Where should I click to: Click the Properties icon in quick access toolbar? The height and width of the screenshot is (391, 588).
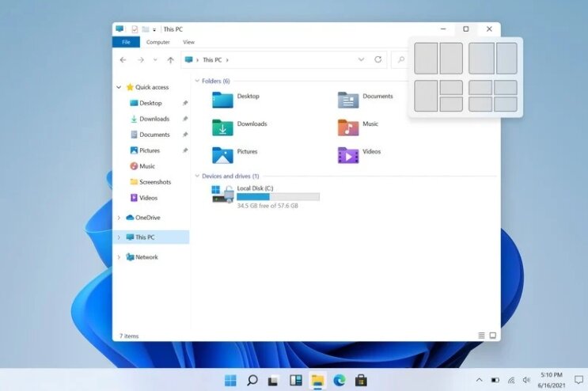click(x=135, y=28)
